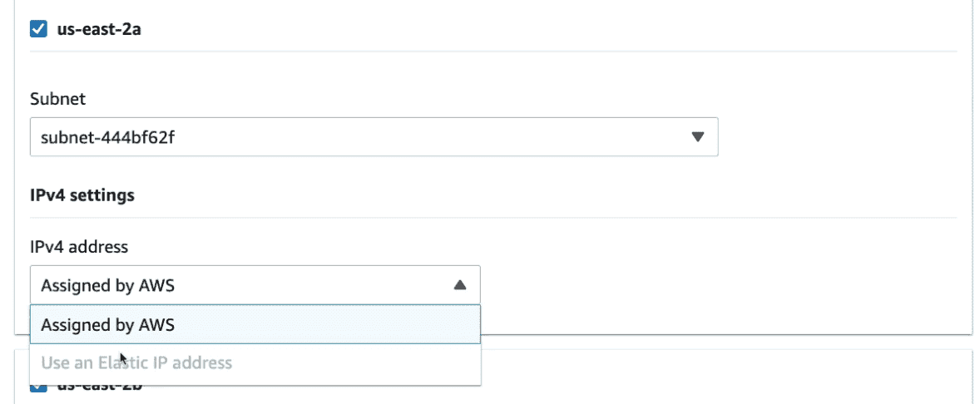This screenshot has width=980, height=404.
Task: Click the "Subnet" field label
Action: click(x=58, y=99)
